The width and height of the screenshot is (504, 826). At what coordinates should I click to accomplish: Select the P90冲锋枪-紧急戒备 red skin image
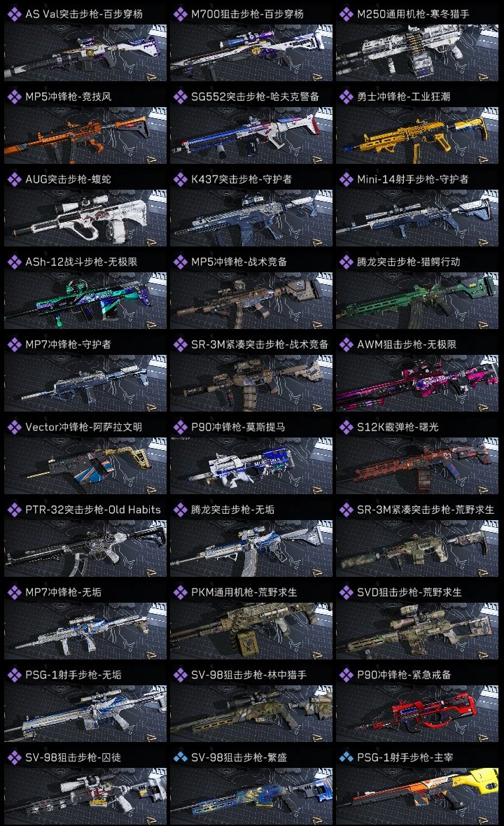coord(417,713)
